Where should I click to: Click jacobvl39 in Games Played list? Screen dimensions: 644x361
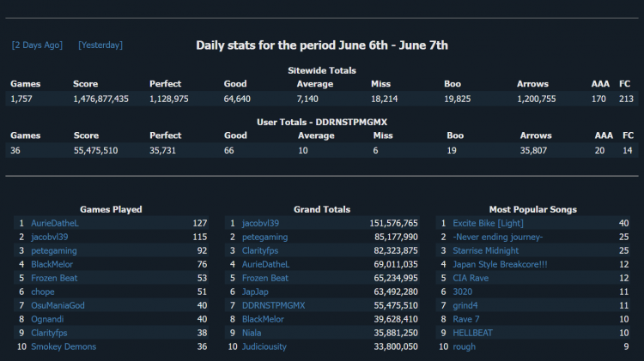pos(50,237)
